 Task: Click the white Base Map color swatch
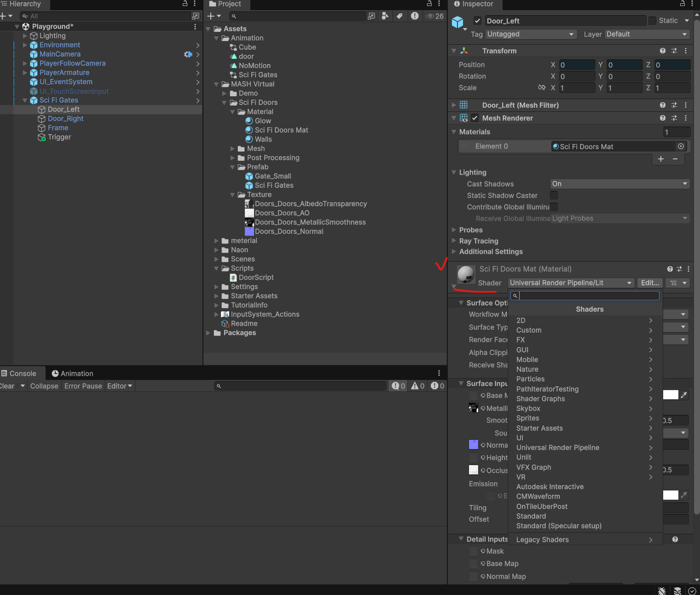coord(671,395)
